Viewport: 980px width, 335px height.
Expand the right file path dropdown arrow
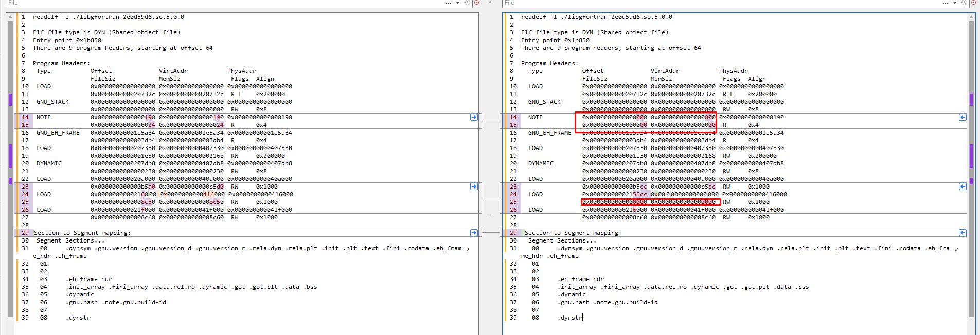coord(955,3)
